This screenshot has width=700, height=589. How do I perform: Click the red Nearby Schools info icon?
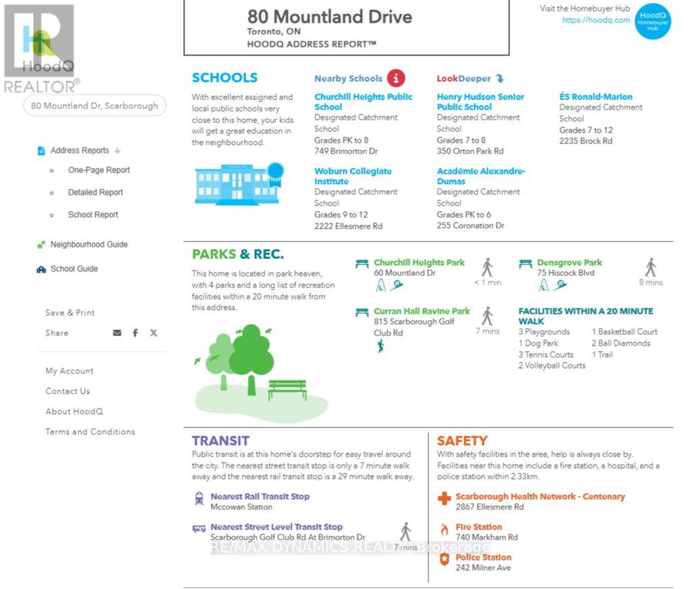395,78
